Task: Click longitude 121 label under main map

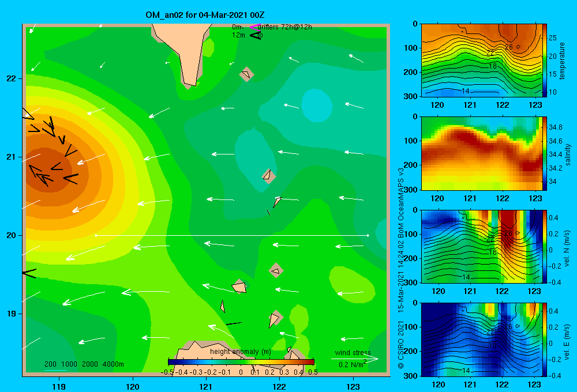Action: [x=206, y=386]
